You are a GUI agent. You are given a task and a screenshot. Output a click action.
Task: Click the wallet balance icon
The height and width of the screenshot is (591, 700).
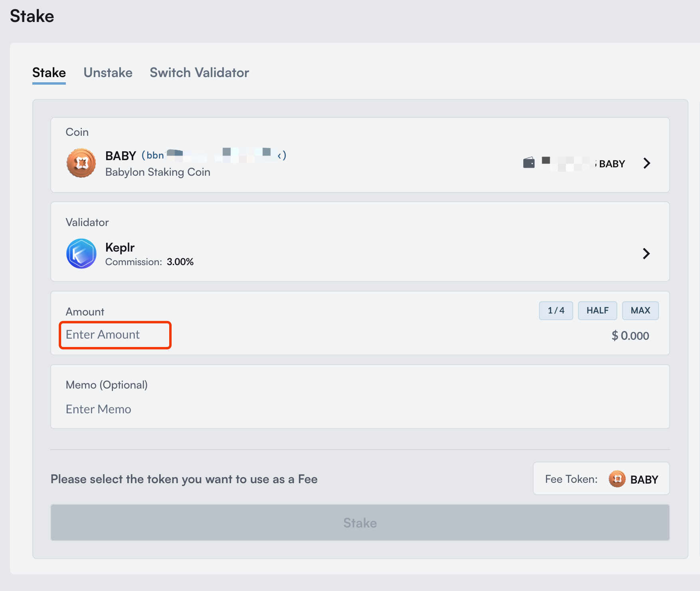(x=528, y=163)
